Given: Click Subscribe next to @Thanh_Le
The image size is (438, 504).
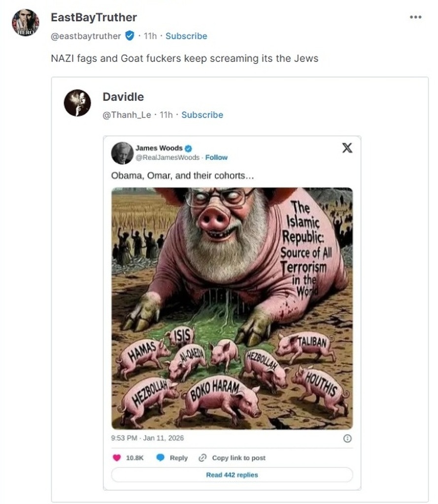Looking at the screenshot, I should (x=202, y=115).
